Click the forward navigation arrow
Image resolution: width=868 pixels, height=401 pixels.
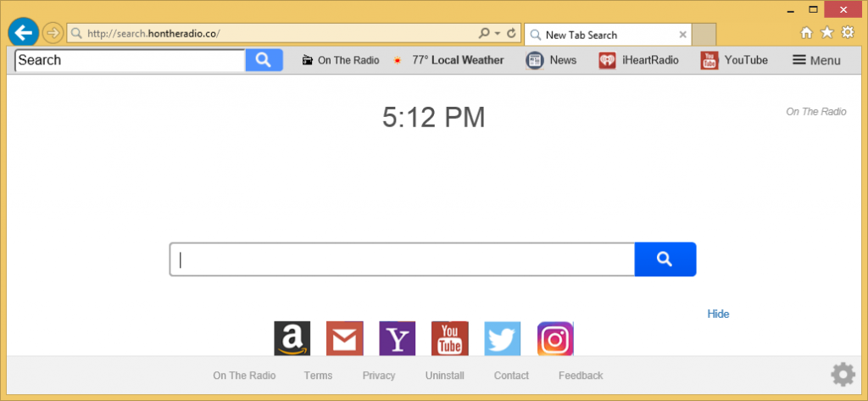53,33
